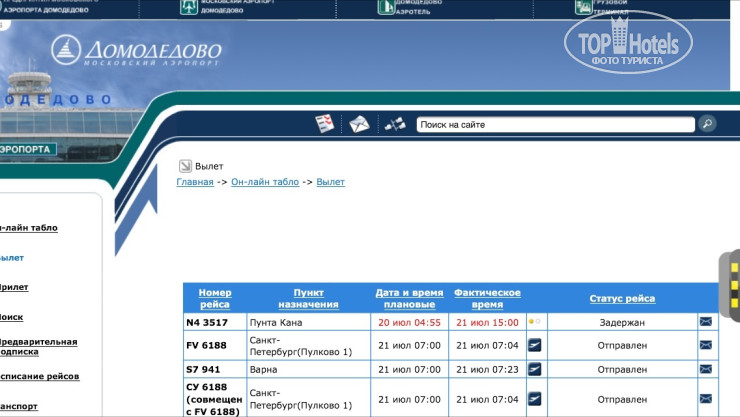The height and width of the screenshot is (417, 740).
Task: Open 'Прилет' in the left sidebar menu
Action: click(14, 287)
